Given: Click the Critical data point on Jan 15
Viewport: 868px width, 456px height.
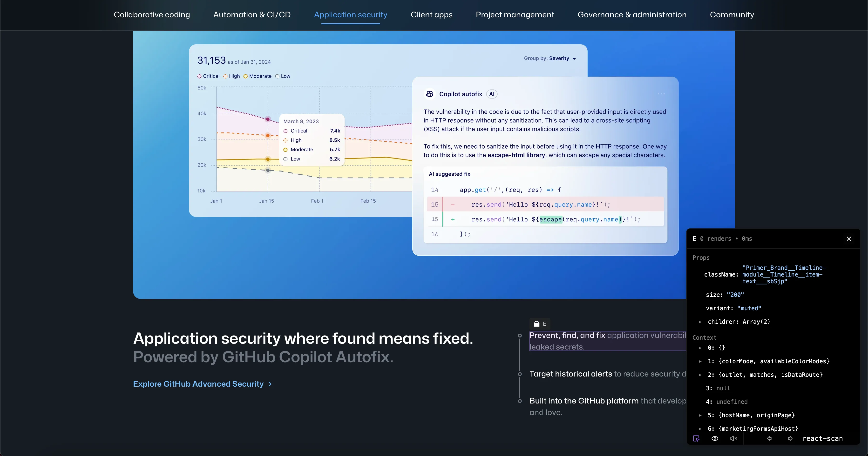Looking at the screenshot, I should [x=268, y=119].
